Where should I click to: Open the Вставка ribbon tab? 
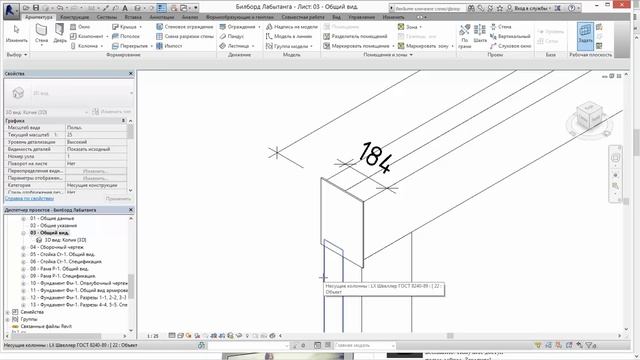(133, 17)
